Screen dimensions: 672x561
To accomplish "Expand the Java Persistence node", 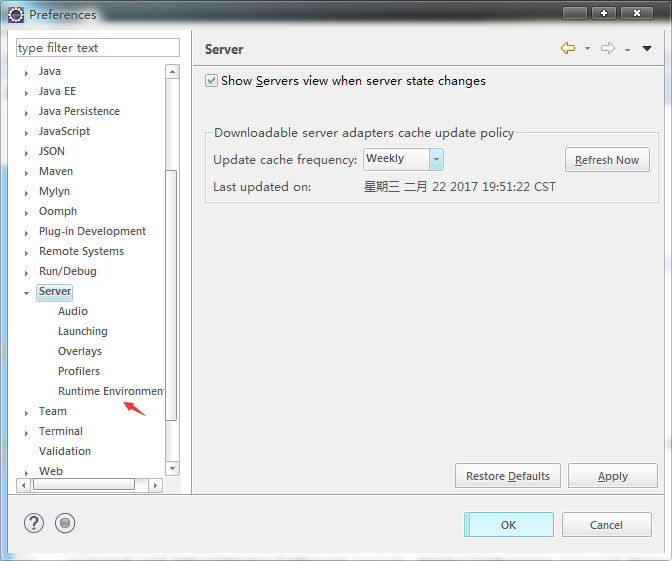I will click(x=27, y=113).
